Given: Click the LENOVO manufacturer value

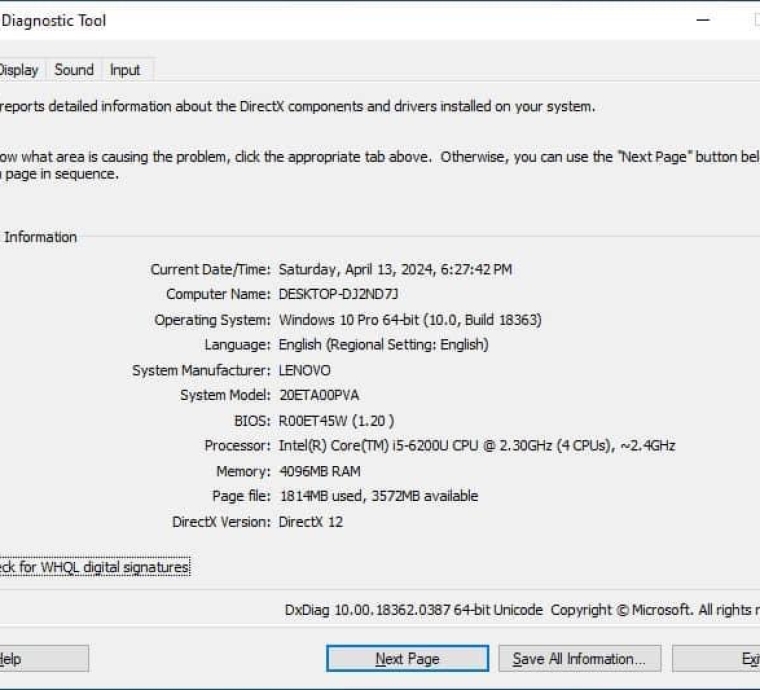Looking at the screenshot, I should click(x=304, y=371).
